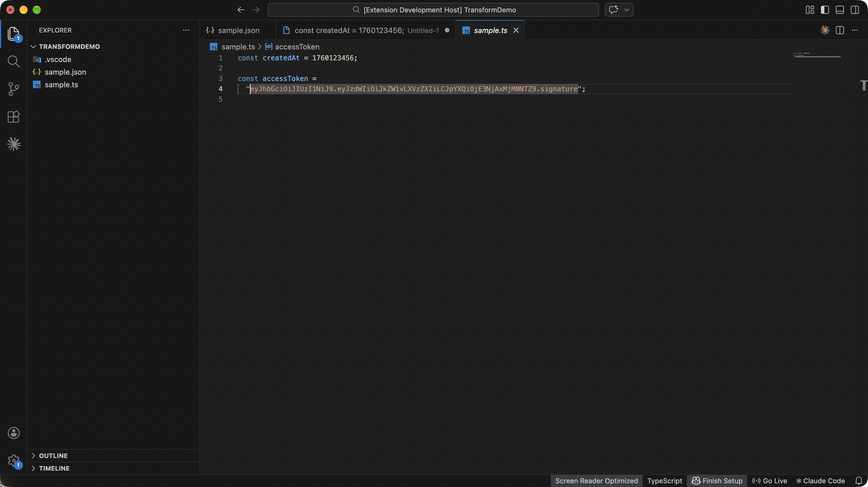Screen dimensions: 868x487
Task: Click Finish Setup in status bar
Action: [717, 481]
